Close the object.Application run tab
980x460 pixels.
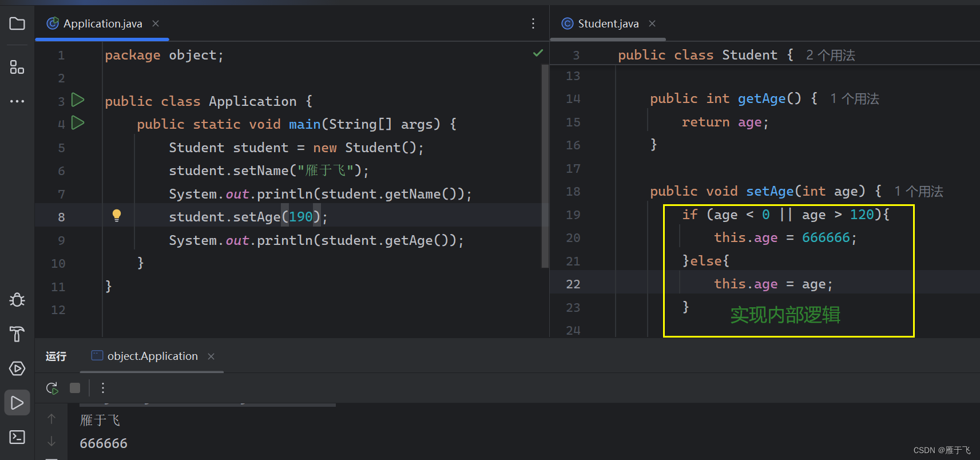point(211,356)
